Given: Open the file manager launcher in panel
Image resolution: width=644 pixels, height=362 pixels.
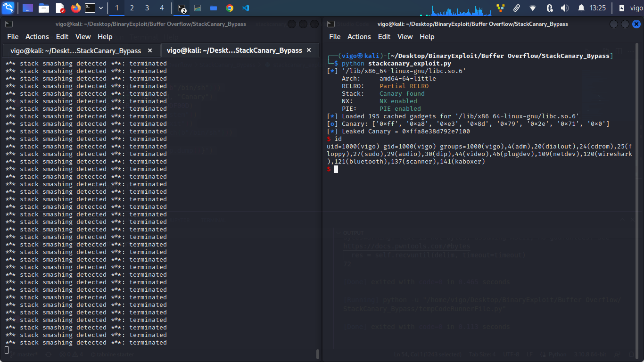Looking at the screenshot, I should tap(44, 8).
